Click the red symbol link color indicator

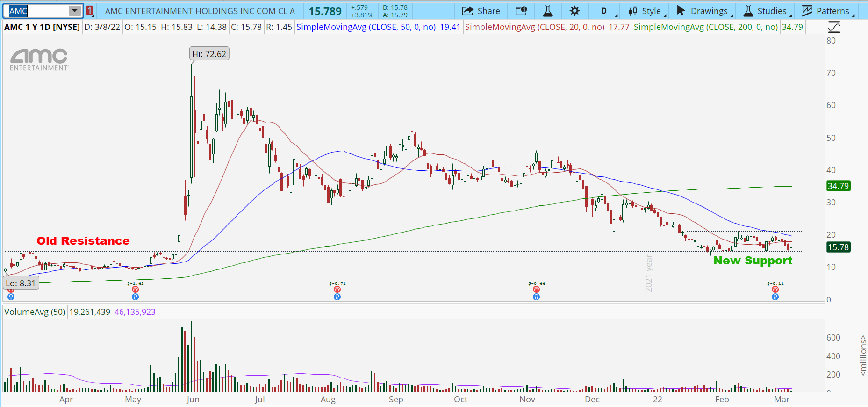(90, 11)
